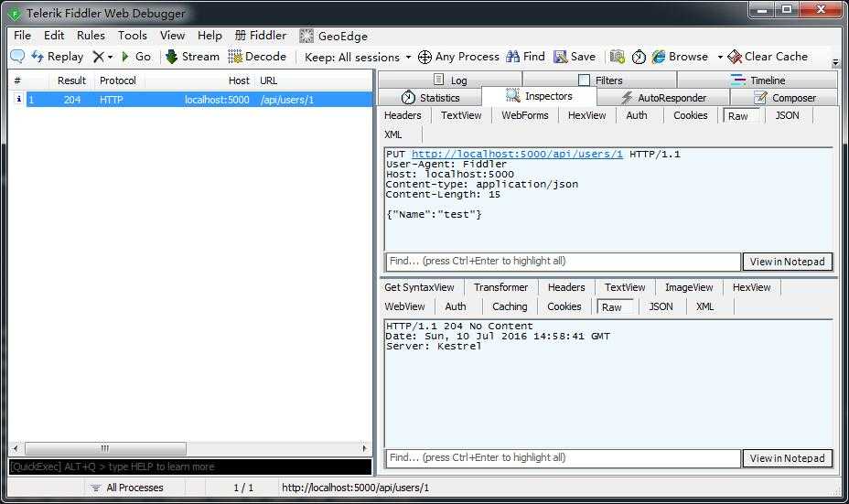Sort sessions by URL column header
Screen dimensions: 849x504
[269, 80]
